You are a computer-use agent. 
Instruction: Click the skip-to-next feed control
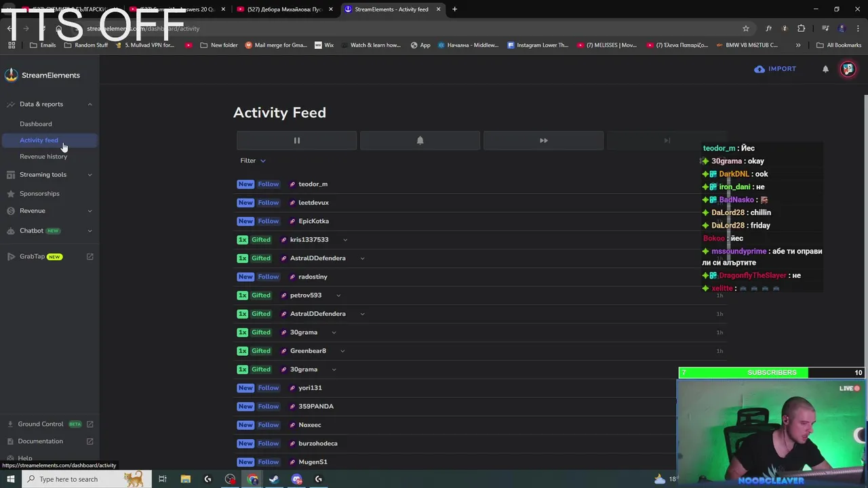(667, 140)
